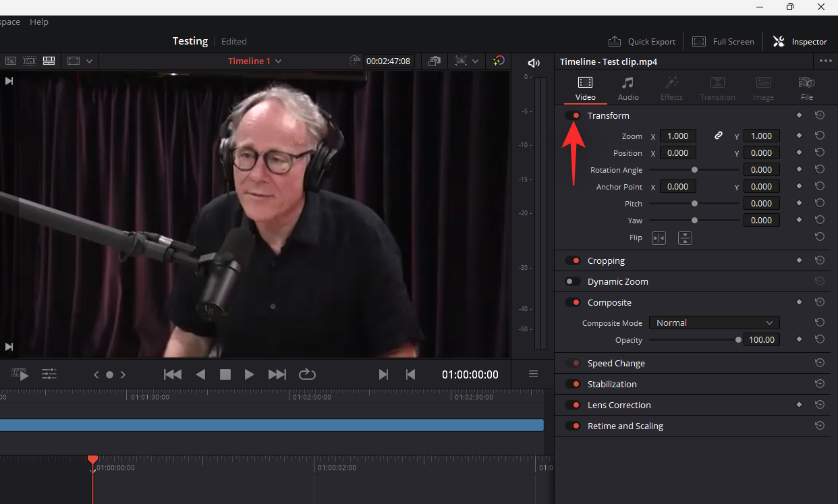838x504 pixels.
Task: Play the clip in reverse
Action: point(200,374)
